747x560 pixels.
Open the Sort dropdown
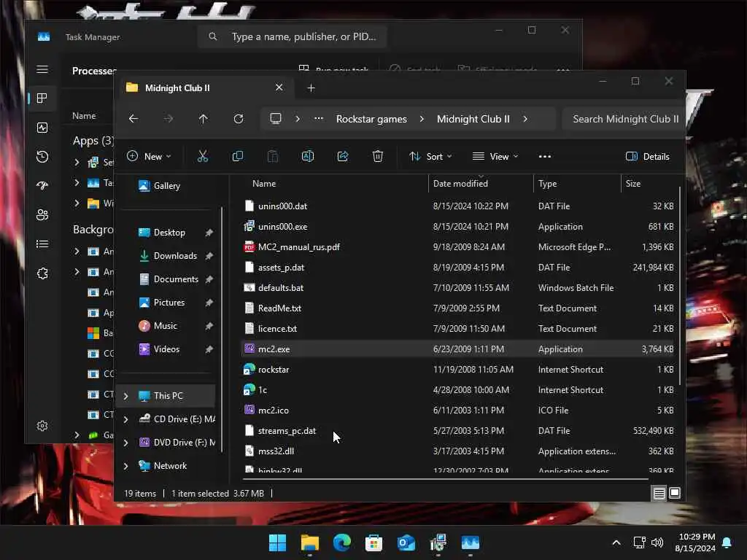click(x=430, y=156)
